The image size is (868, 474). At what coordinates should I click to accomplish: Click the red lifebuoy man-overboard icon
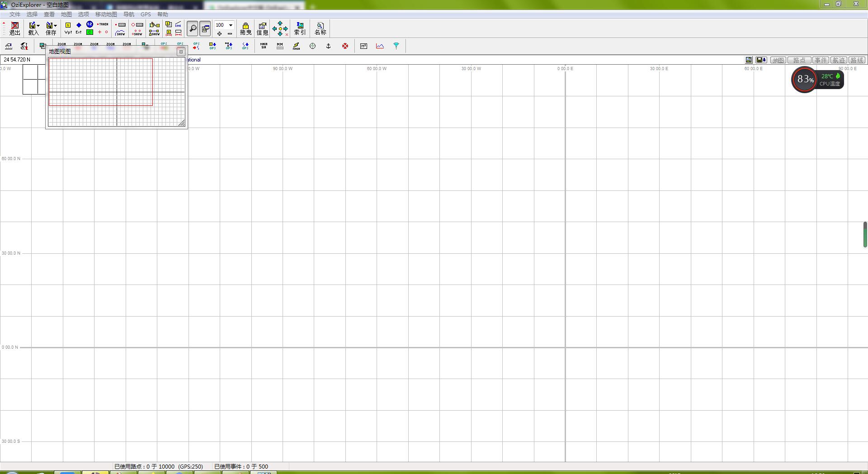345,46
